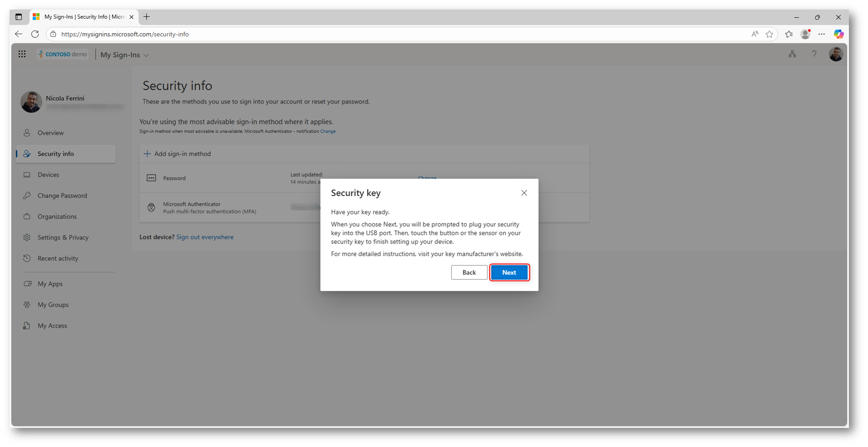Image resolution: width=868 pixels, height=447 pixels.
Task: Minimize the browser window
Action: 797,17
